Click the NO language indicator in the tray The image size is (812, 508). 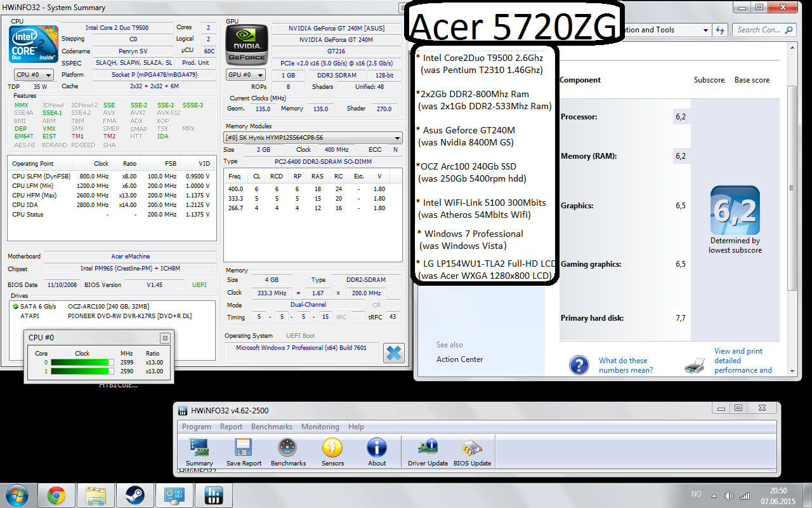697,494
